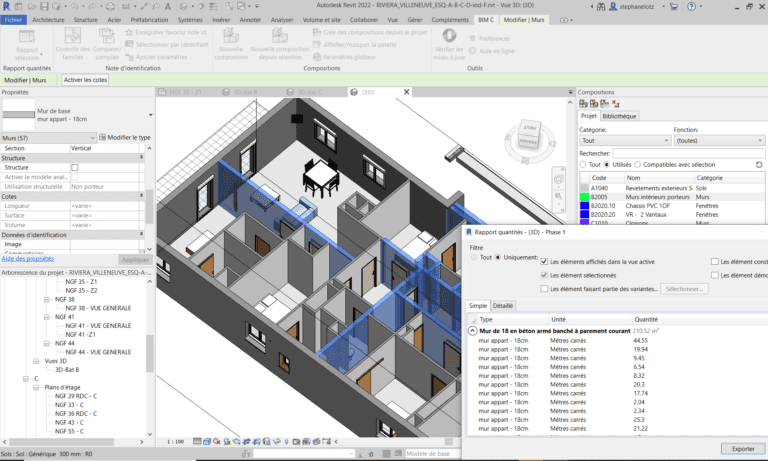Toggle Les élément faisant partie des variantes
The image size is (768, 461).
[544, 289]
